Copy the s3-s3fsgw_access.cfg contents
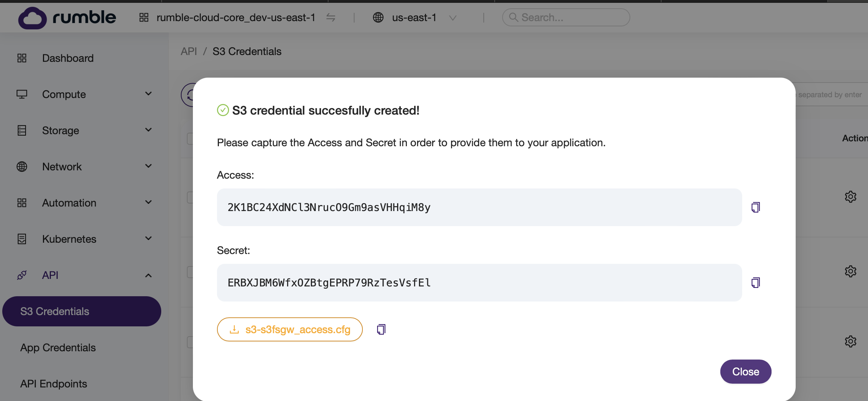Screen dimensions: 868x401 click(381, 329)
